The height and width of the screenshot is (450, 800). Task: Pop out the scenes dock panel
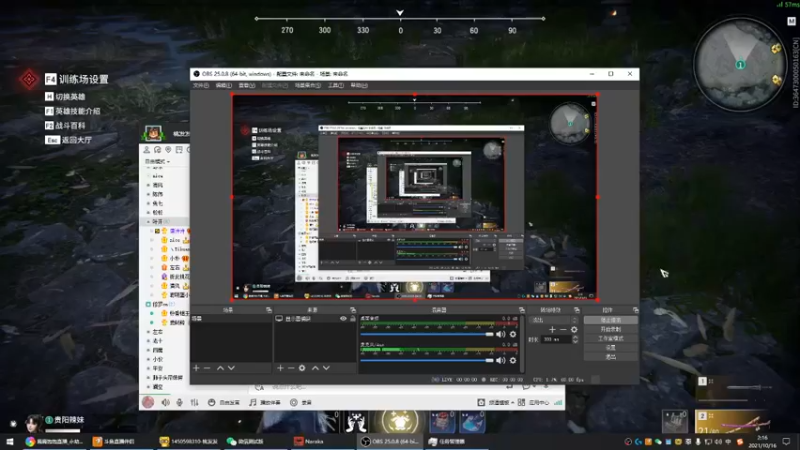click(269, 310)
